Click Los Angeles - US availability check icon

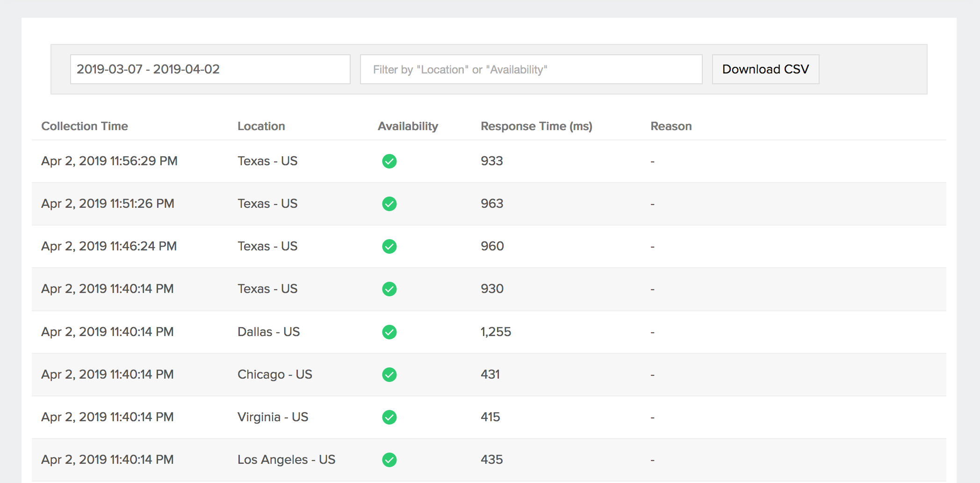pos(389,460)
